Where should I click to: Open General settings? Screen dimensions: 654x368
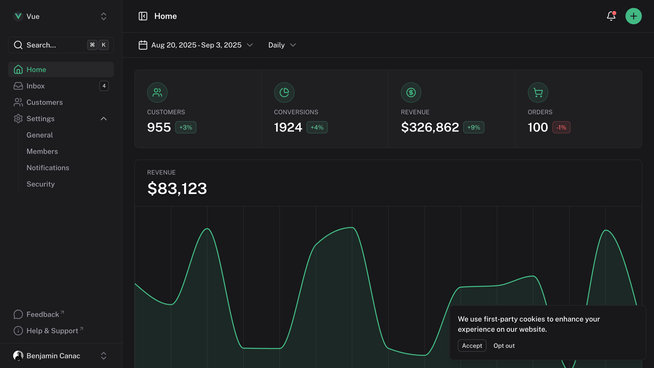[x=40, y=135]
